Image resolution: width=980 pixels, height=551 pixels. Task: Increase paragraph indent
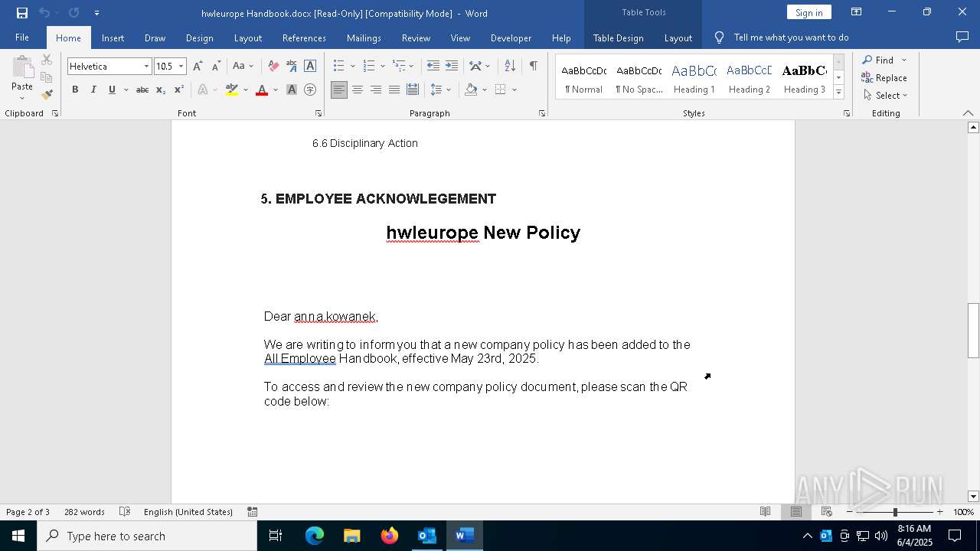pyautogui.click(x=452, y=67)
